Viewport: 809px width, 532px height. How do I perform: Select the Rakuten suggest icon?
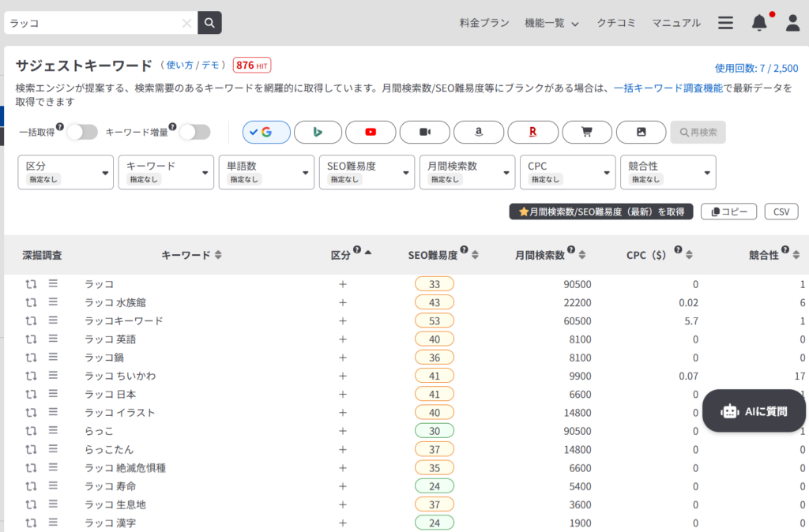tap(532, 132)
